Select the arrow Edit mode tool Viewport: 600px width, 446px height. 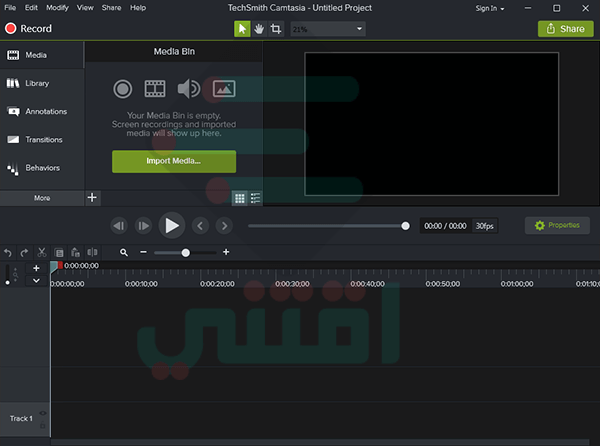(x=242, y=29)
